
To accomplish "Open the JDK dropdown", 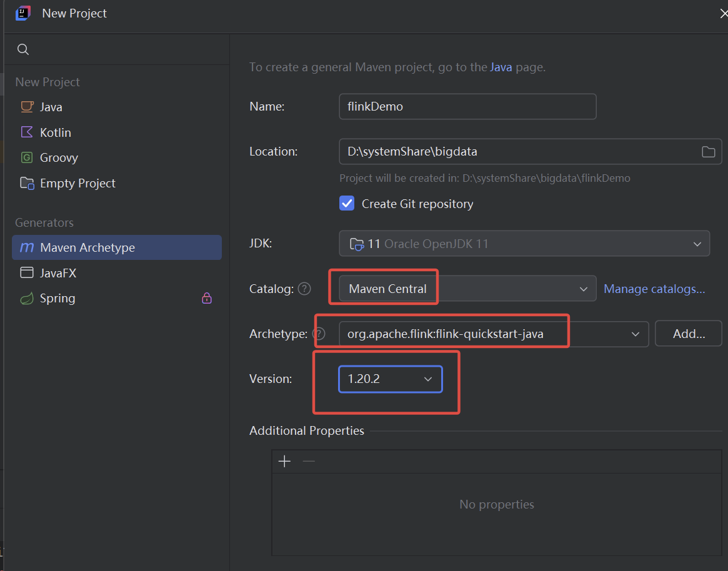I will [524, 243].
